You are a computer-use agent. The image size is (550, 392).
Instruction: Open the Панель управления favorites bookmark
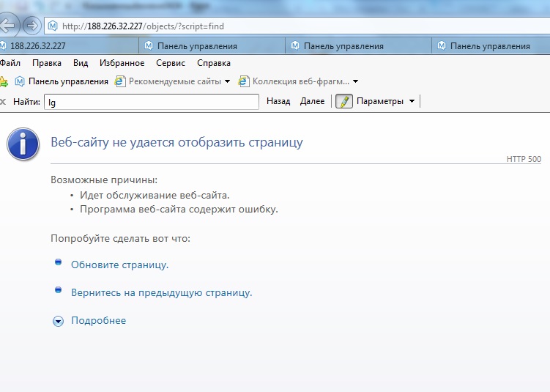pos(62,81)
